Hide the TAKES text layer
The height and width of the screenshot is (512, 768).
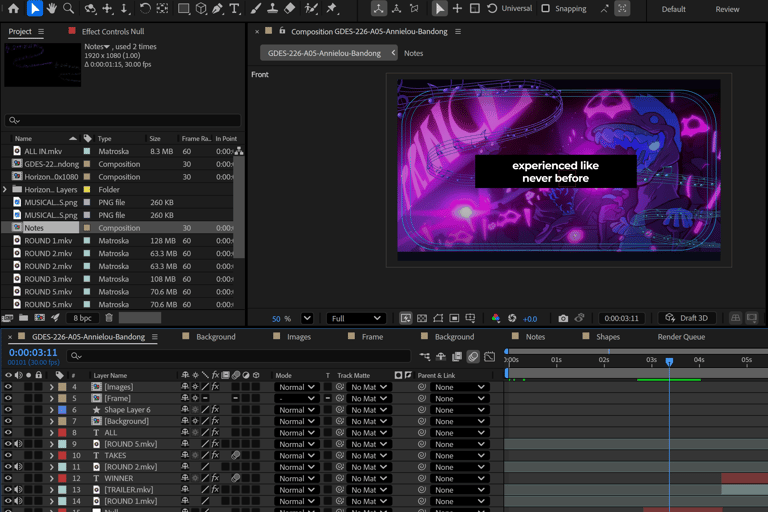(x=8, y=455)
